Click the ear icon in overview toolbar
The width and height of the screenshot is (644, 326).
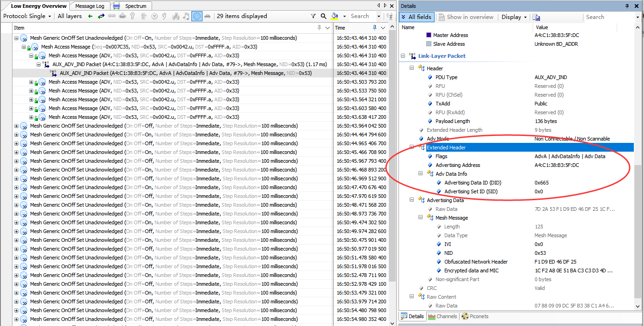coord(165,16)
